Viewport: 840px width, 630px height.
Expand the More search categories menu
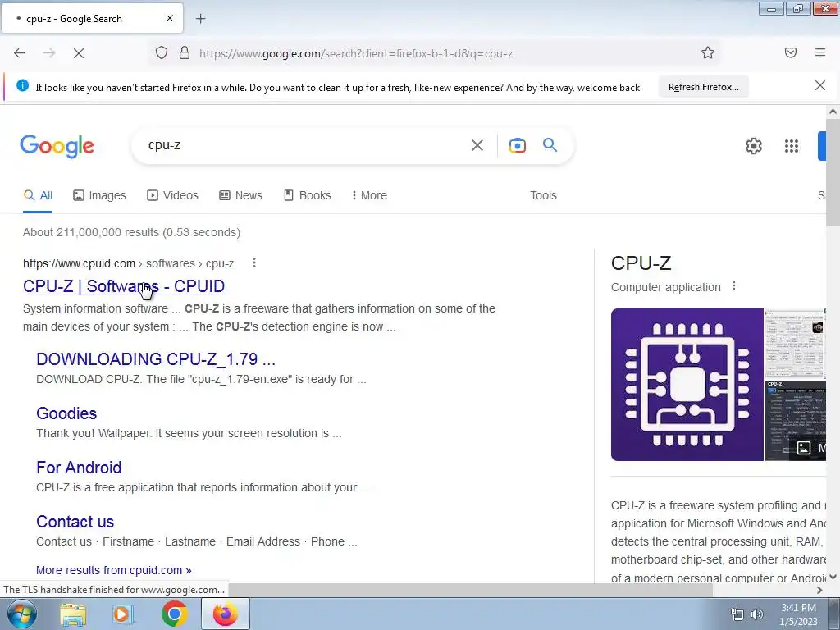pyautogui.click(x=369, y=195)
